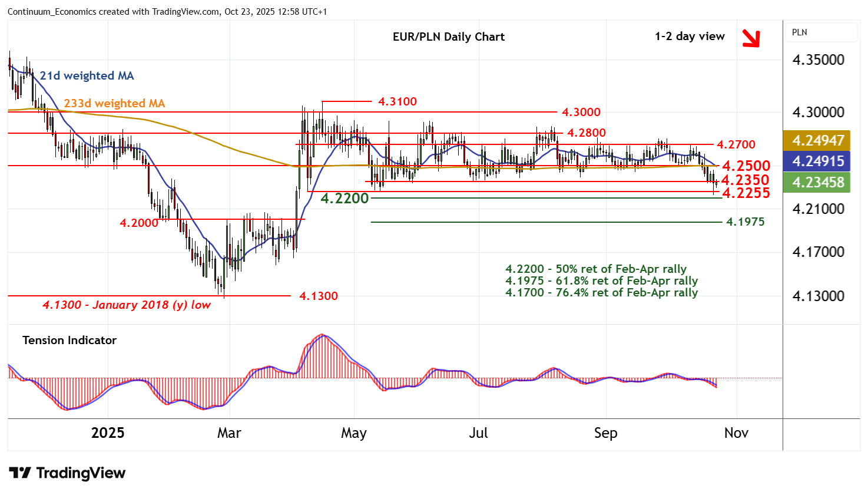Open the PLN currency selector
The height and width of the screenshot is (495, 868).
(821, 32)
